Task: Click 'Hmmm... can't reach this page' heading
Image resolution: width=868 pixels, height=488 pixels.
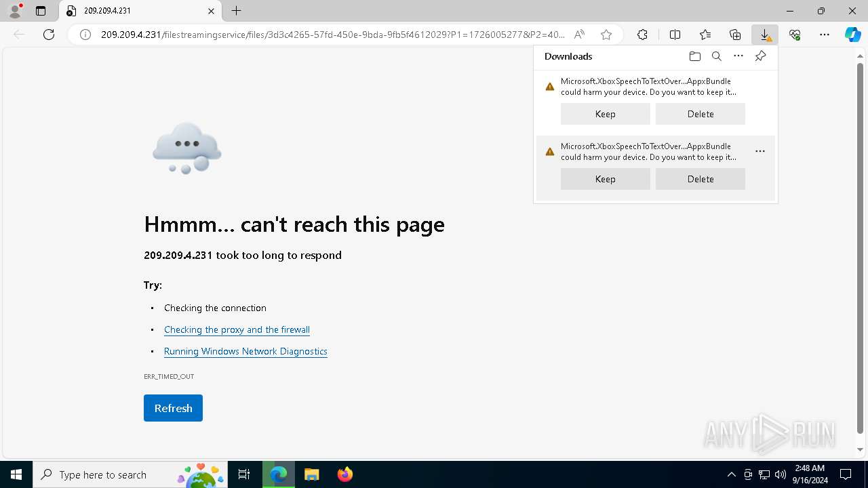Action: pyautogui.click(x=294, y=224)
